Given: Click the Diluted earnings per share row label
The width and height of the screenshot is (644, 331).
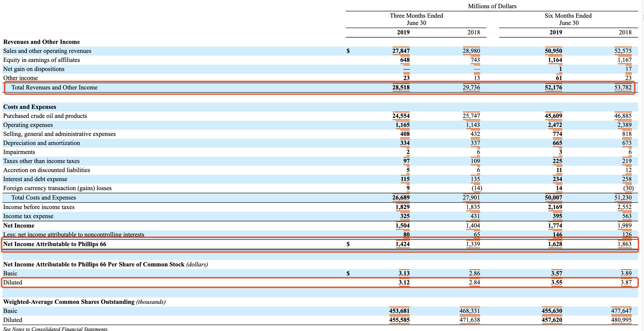Looking at the screenshot, I should point(13,283).
